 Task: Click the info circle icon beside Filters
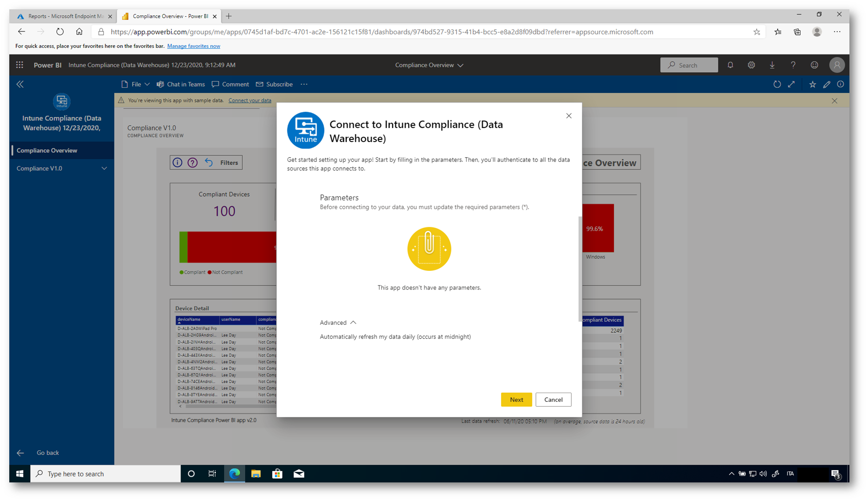(177, 162)
